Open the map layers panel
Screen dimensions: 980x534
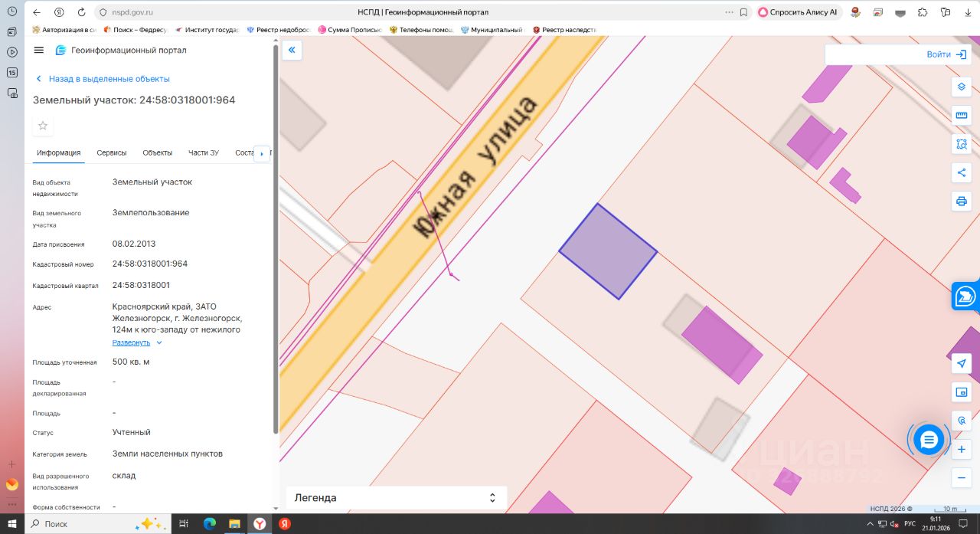pyautogui.click(x=962, y=87)
